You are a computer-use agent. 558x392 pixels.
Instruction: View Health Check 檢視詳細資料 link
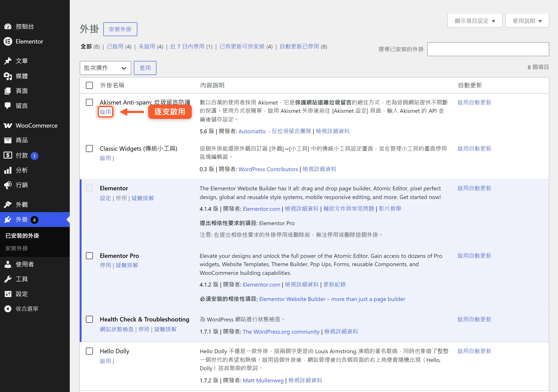click(x=341, y=331)
